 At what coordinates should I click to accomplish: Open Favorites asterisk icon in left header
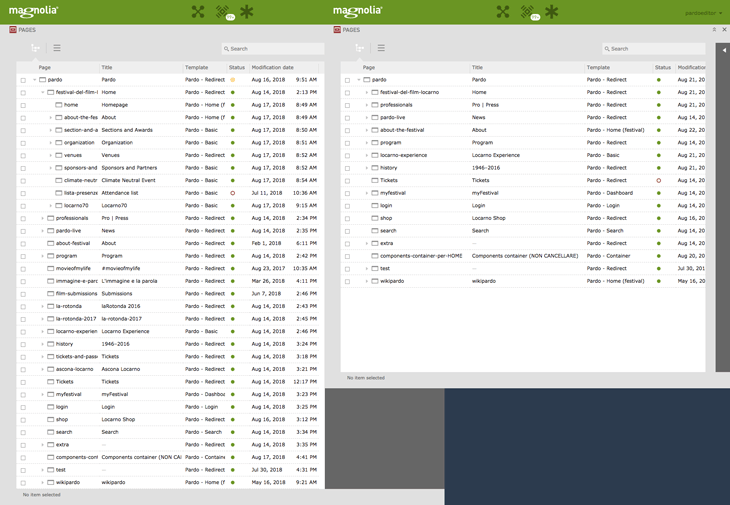tap(246, 12)
